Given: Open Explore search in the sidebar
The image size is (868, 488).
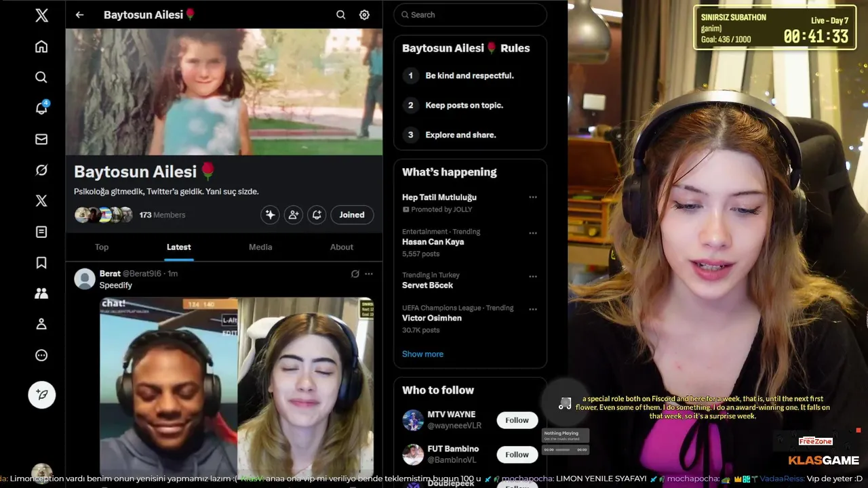Looking at the screenshot, I should pyautogui.click(x=41, y=77).
